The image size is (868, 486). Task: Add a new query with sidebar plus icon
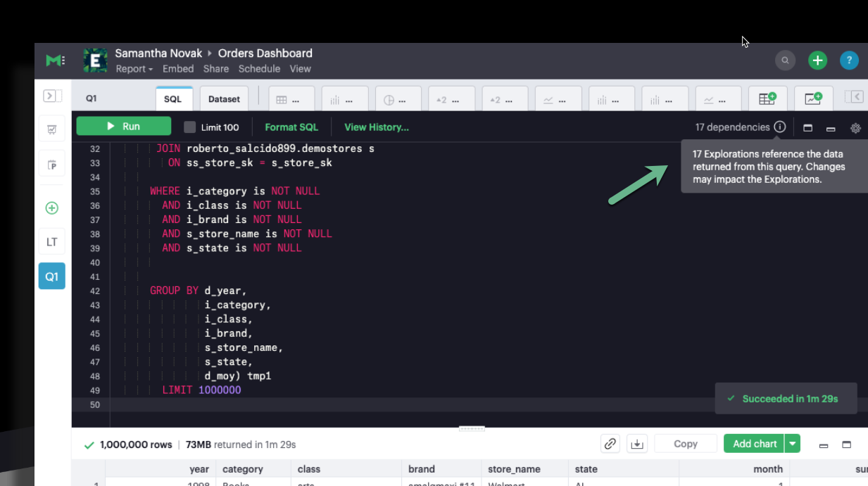52,208
